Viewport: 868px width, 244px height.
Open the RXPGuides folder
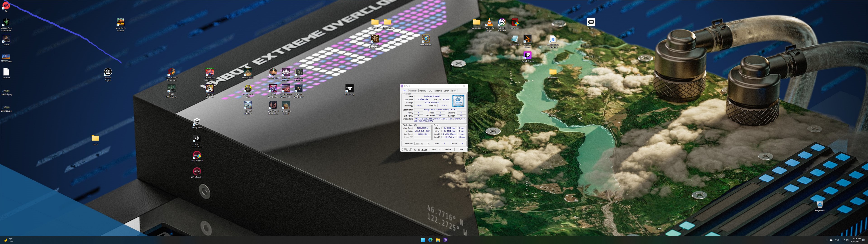click(x=388, y=23)
